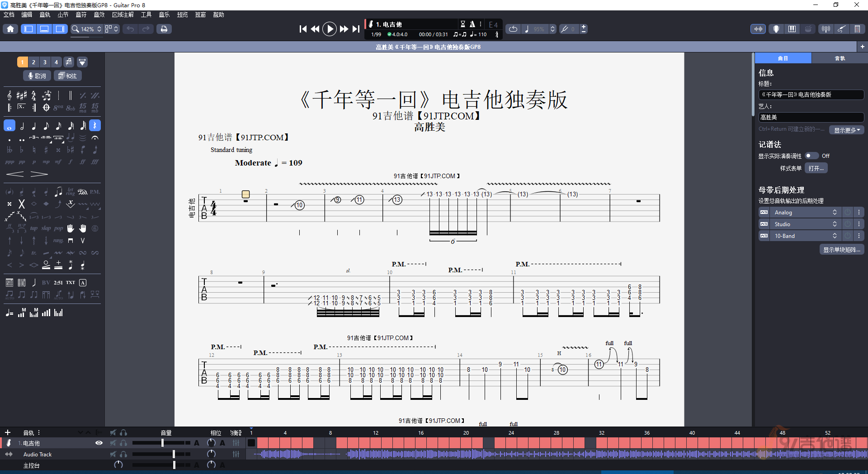868x474 pixels.
Task: Open the fretboard view icon
Action: click(x=776, y=29)
